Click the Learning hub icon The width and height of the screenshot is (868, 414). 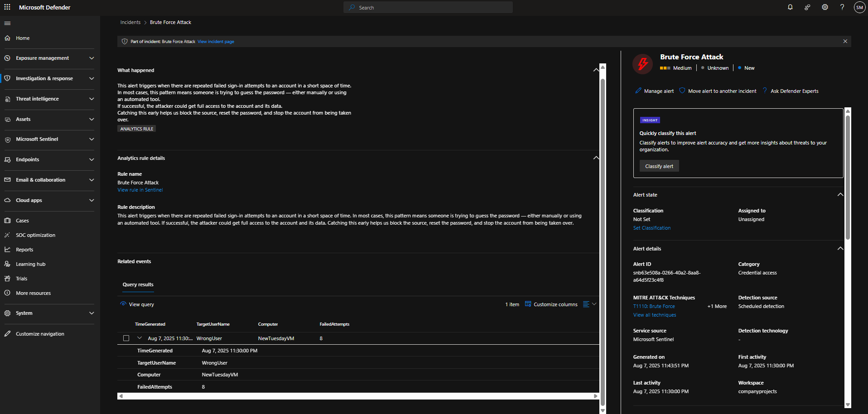point(7,264)
